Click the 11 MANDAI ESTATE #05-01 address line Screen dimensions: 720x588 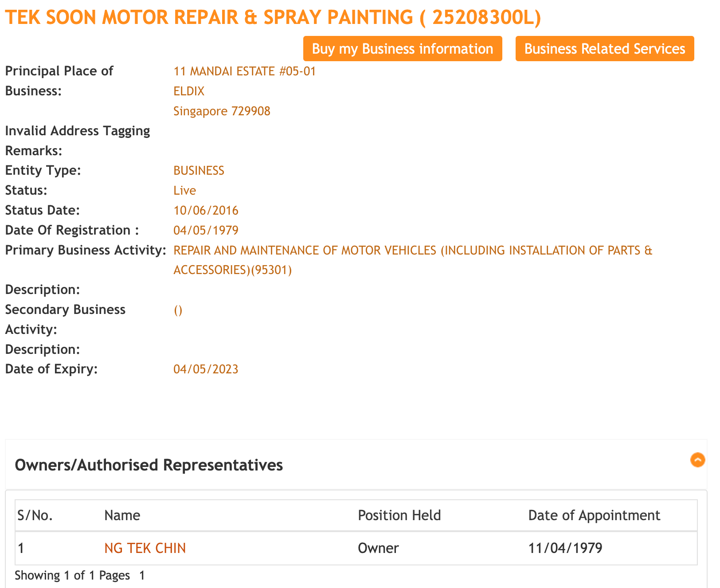(244, 71)
